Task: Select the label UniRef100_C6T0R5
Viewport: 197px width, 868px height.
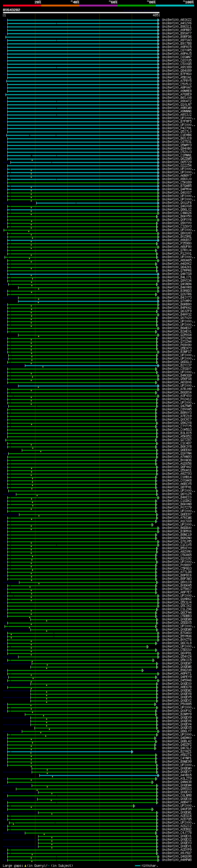Action: click(177, 50)
